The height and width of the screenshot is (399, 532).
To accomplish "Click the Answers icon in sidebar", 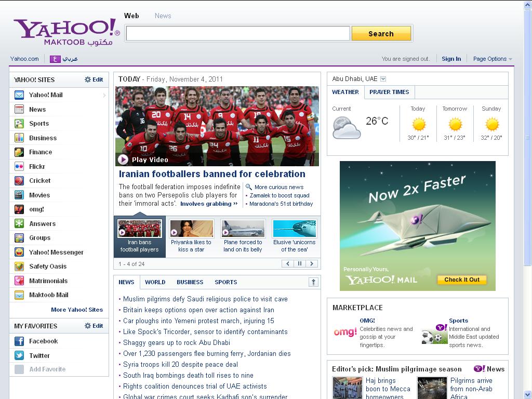I will (x=19, y=224).
